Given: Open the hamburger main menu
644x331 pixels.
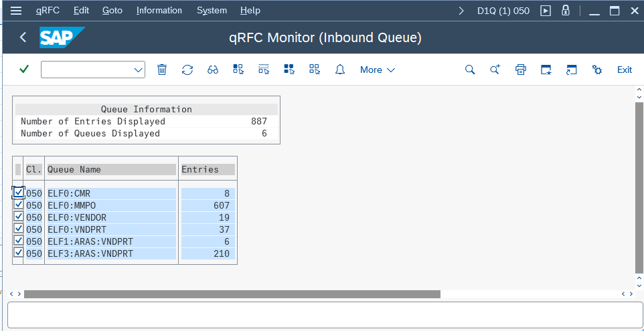Looking at the screenshot, I should [x=16, y=11].
